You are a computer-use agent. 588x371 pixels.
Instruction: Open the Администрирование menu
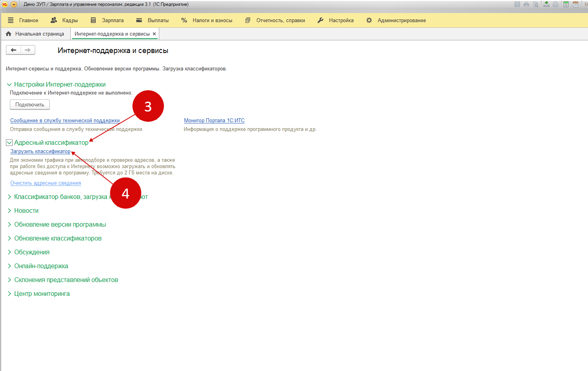tap(396, 21)
